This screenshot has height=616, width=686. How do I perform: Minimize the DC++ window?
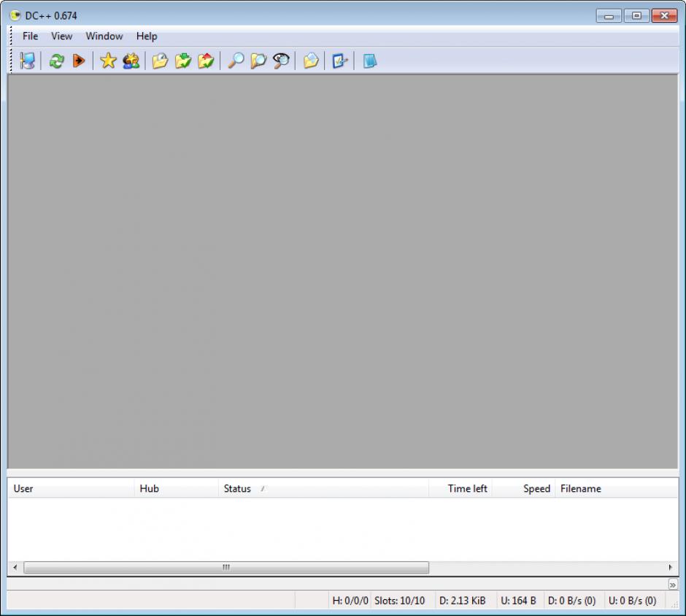(x=609, y=16)
